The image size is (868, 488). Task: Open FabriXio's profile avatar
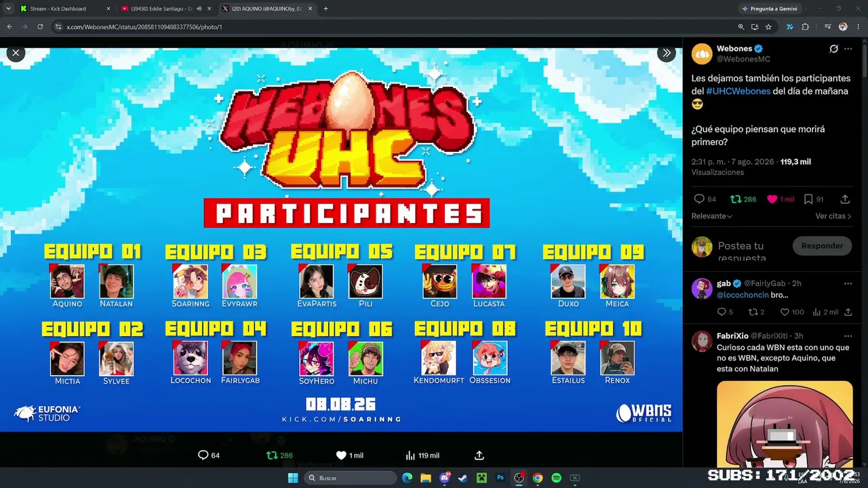coord(702,341)
